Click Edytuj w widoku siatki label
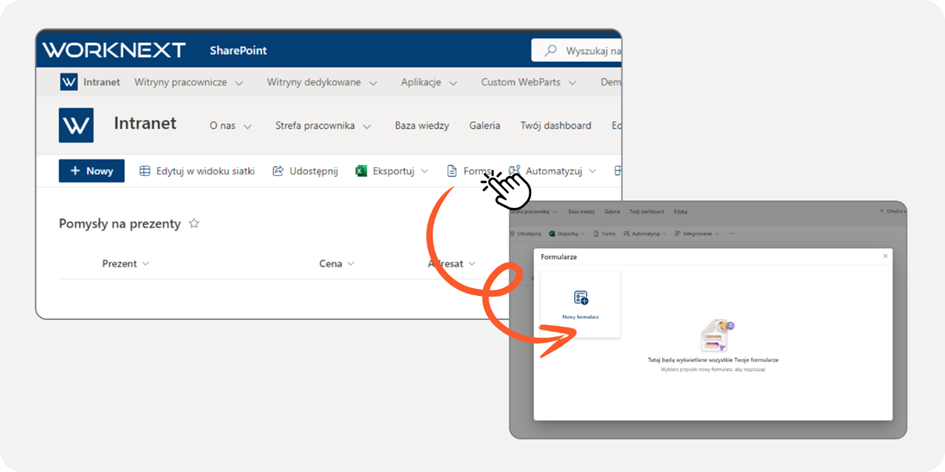Screen dimensions: 945x472 pos(206,171)
